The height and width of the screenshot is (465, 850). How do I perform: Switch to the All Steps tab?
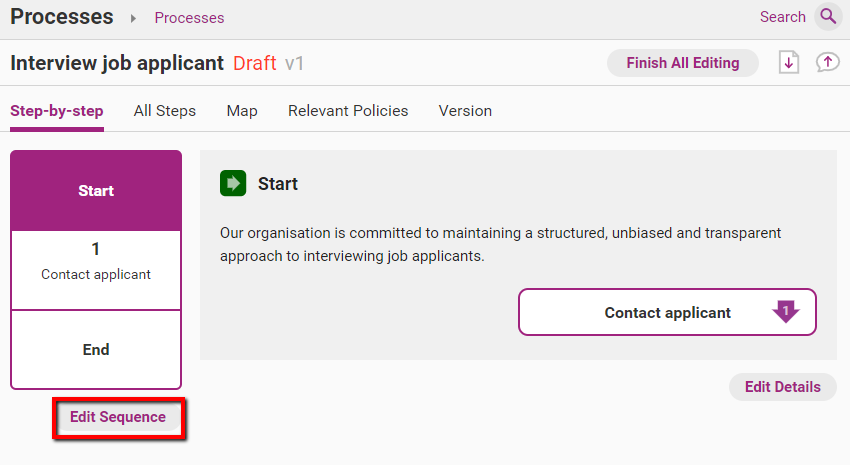165,111
